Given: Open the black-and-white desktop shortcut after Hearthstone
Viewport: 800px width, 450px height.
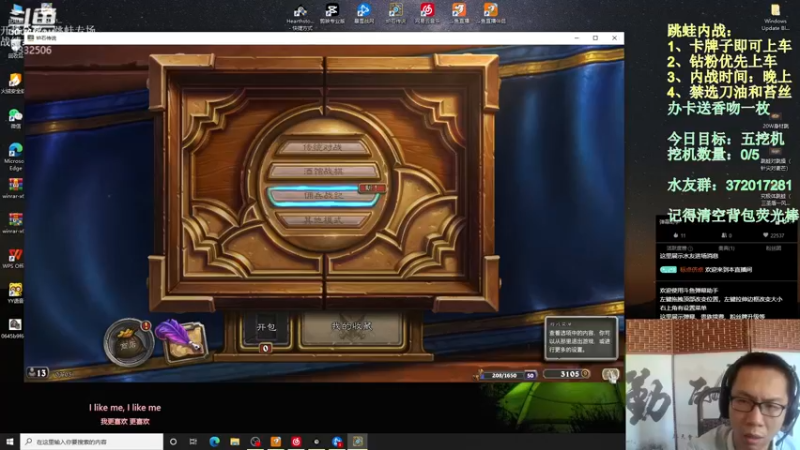Looking at the screenshot, I should point(332,13).
